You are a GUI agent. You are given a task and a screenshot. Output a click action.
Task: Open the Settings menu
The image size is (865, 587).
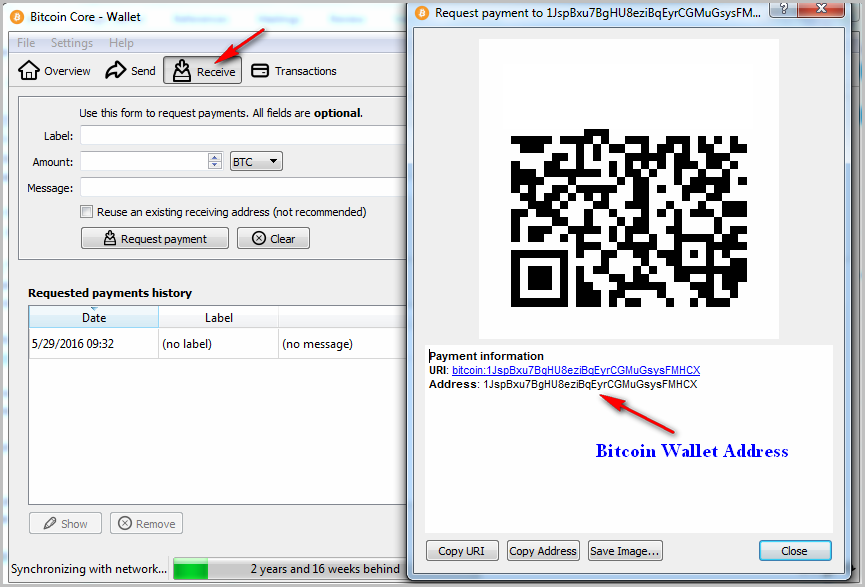(x=72, y=42)
